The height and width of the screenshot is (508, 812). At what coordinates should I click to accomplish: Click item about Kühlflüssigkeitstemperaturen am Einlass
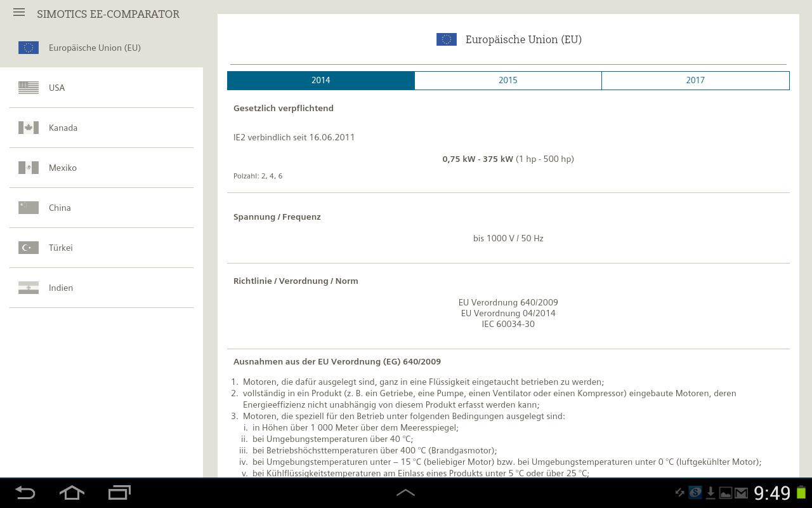(421, 473)
